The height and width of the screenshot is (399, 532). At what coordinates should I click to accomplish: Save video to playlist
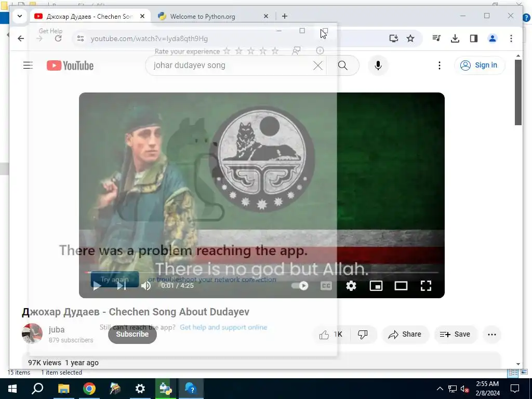click(455, 335)
